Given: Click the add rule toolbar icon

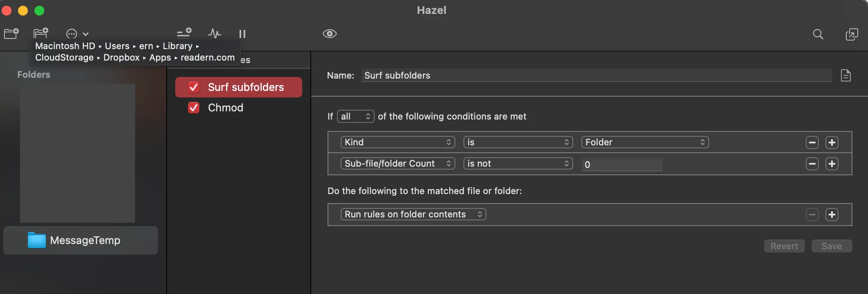Looking at the screenshot, I should click(x=184, y=33).
